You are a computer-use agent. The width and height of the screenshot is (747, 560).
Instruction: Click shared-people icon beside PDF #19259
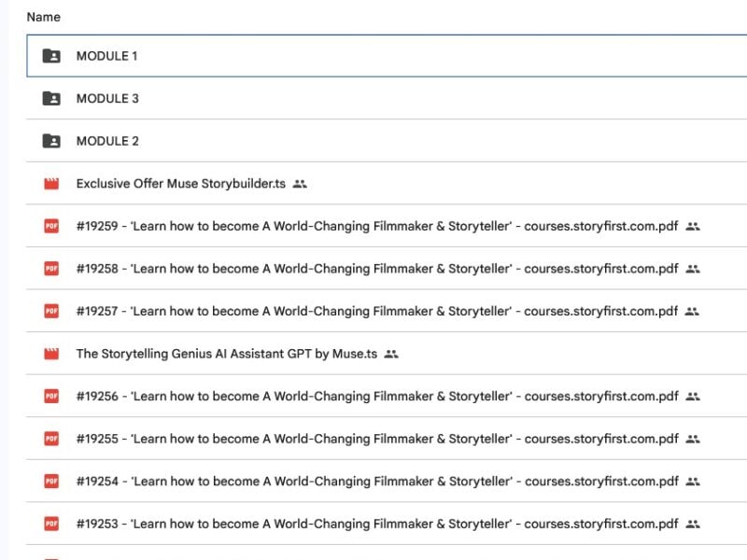pyautogui.click(x=693, y=227)
